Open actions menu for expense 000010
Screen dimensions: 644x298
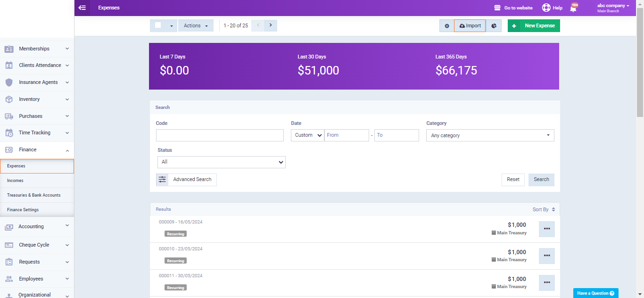[547, 256]
